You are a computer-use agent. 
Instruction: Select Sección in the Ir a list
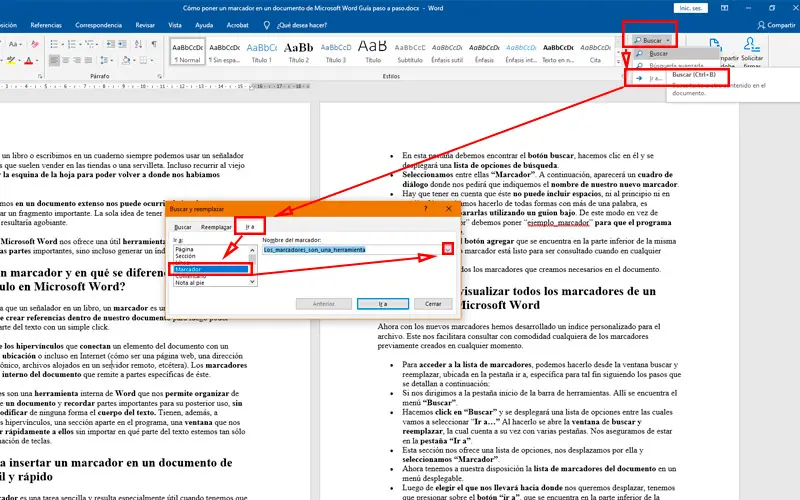tap(211, 256)
